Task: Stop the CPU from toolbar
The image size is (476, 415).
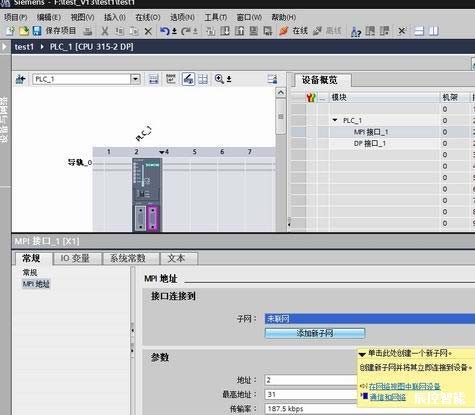Action: click(x=385, y=31)
